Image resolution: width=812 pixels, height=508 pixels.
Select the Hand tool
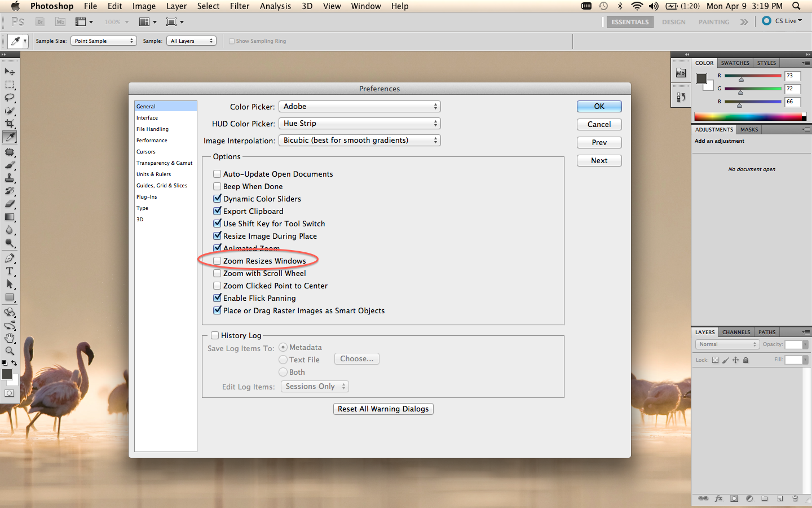click(10, 338)
